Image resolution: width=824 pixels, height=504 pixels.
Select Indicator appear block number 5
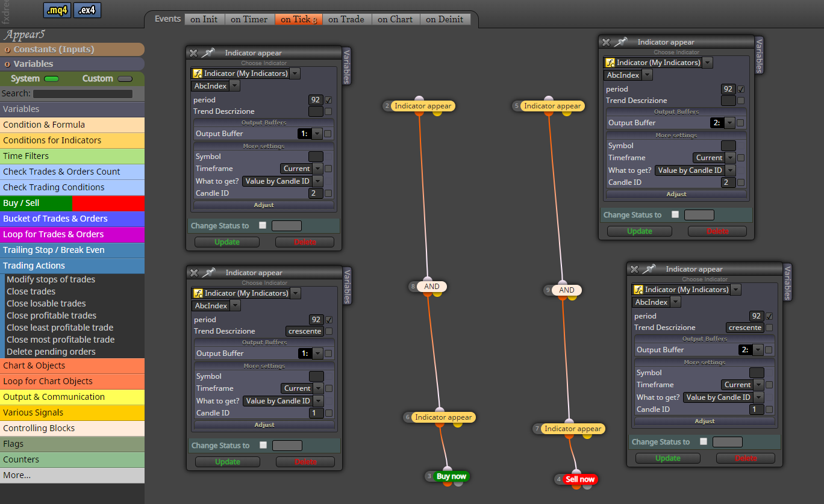pyautogui.click(x=552, y=106)
